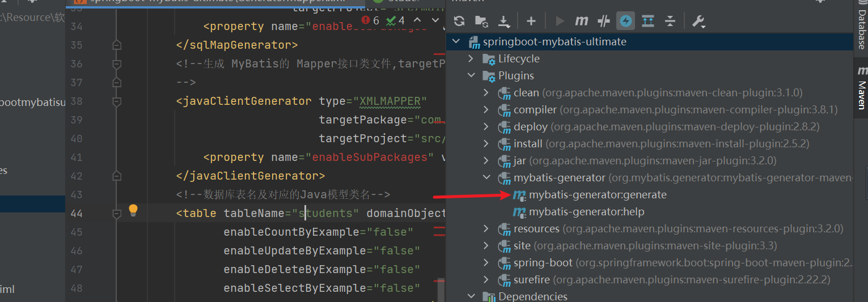The width and height of the screenshot is (868, 302).
Task: Expand the install plugin node
Action: click(x=486, y=144)
